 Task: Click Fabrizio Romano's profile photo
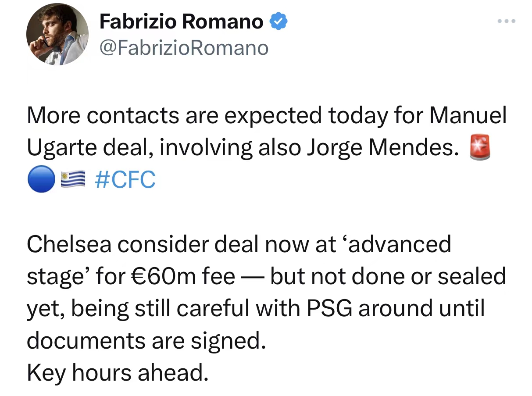(x=57, y=35)
